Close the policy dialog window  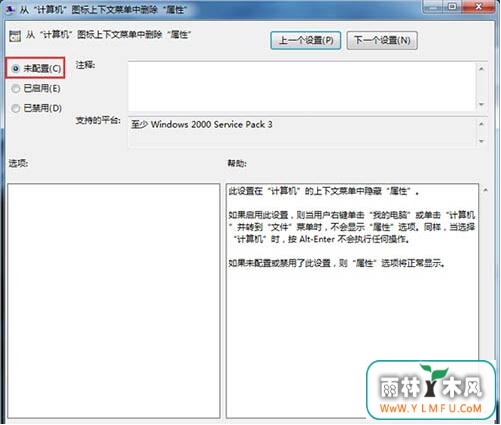[478, 6]
